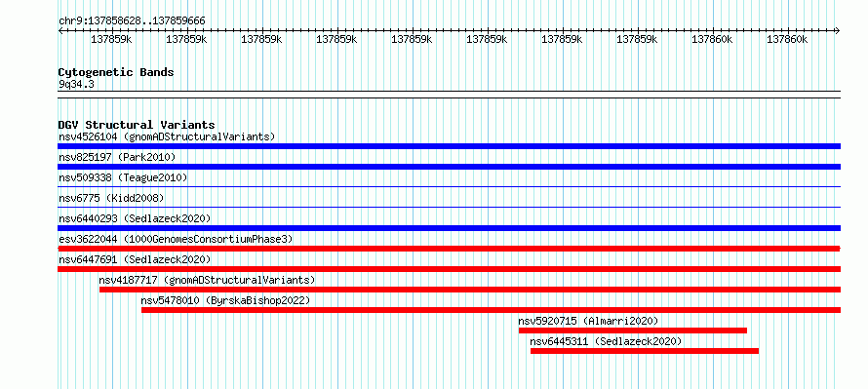The width and height of the screenshot is (868, 389).
Task: Select the nsv825197 (Park2010) variant bar
Action: point(449,167)
